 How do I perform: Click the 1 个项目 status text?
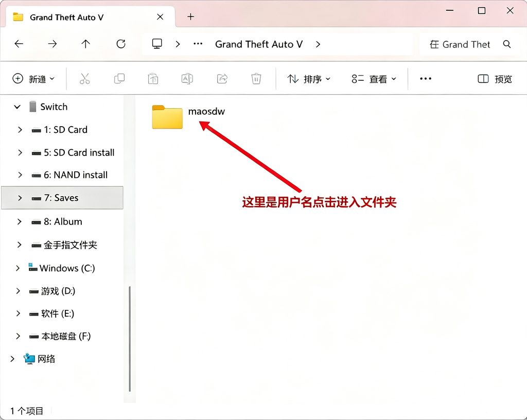(27, 411)
